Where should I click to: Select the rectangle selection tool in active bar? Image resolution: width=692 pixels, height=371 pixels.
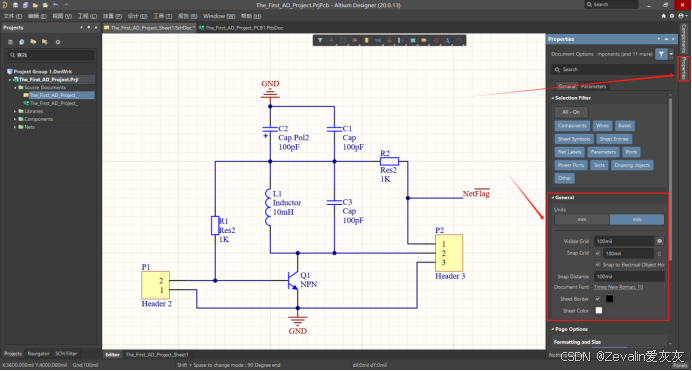(343, 40)
